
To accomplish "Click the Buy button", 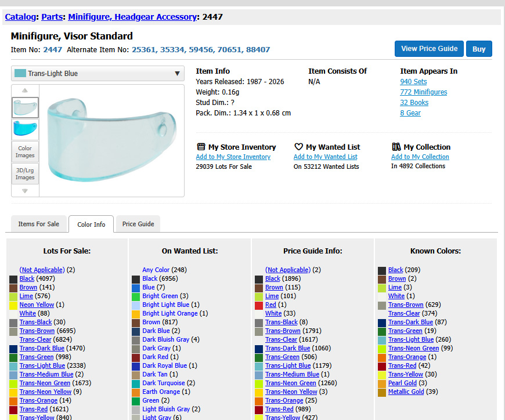I will (479, 49).
